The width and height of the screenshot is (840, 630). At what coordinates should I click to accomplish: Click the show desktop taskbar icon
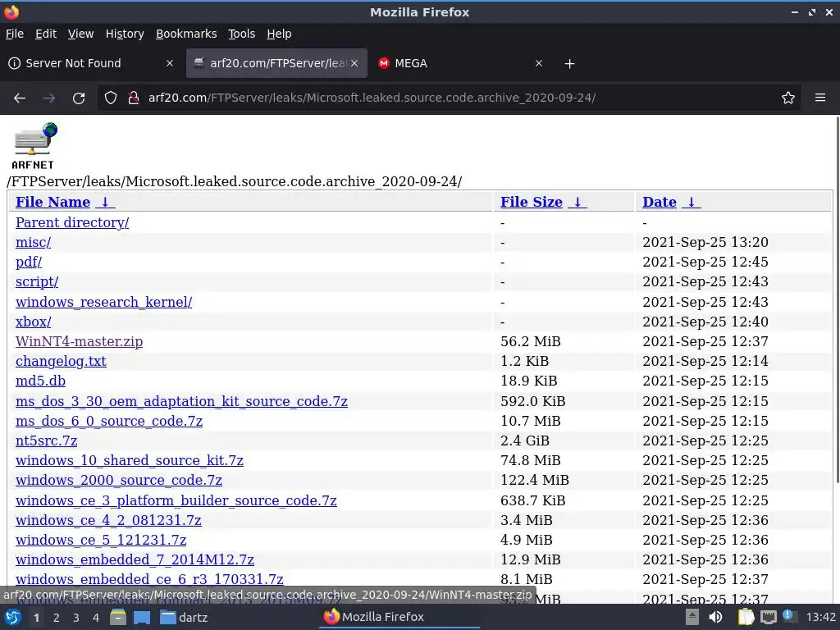(x=142, y=618)
